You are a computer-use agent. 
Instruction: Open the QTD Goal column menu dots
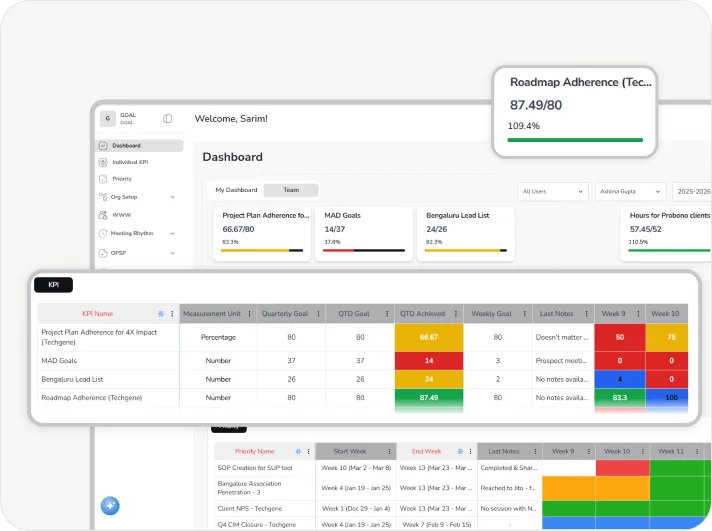387,314
